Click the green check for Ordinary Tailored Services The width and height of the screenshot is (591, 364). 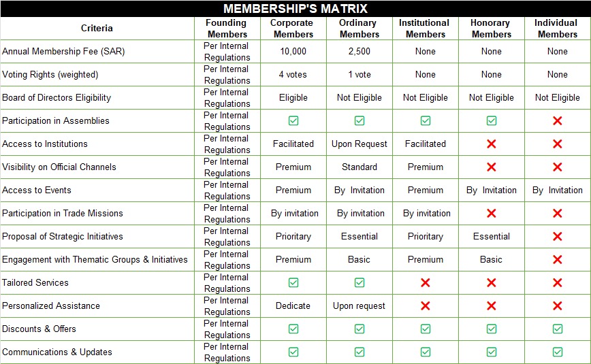click(360, 282)
